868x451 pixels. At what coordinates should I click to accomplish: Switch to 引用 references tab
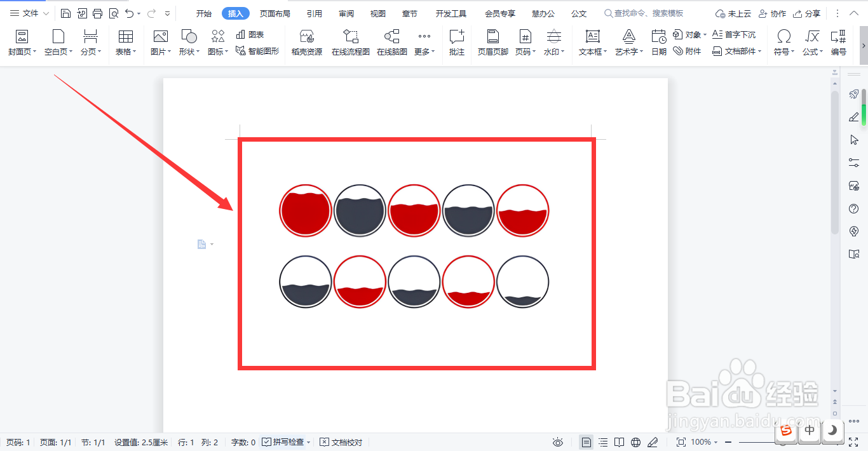314,13
